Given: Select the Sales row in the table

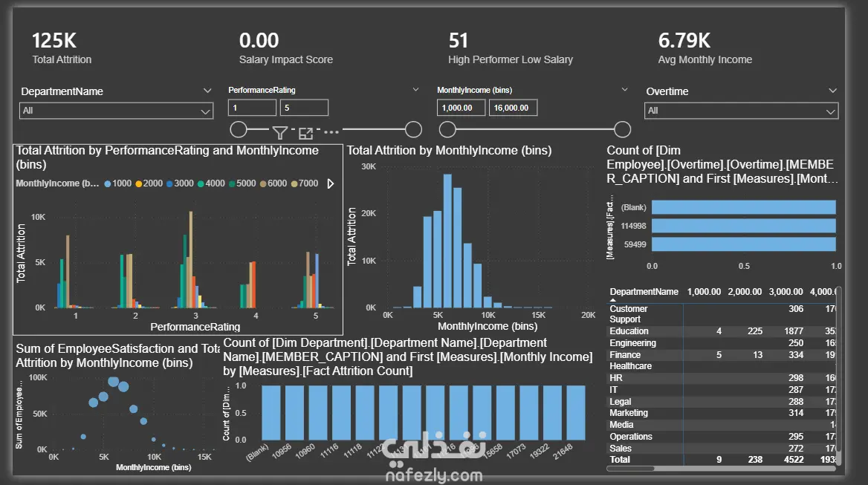Looking at the screenshot, I should tap(722, 449).
